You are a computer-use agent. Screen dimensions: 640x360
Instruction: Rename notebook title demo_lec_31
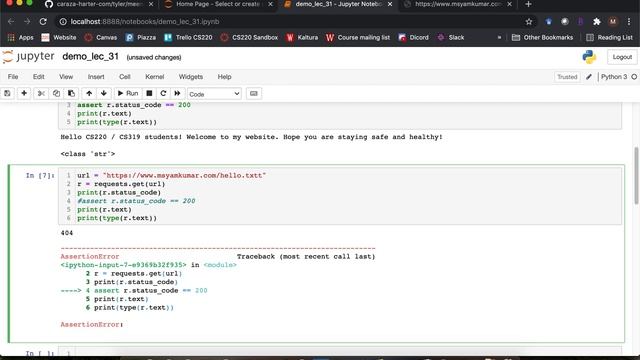pos(91,57)
